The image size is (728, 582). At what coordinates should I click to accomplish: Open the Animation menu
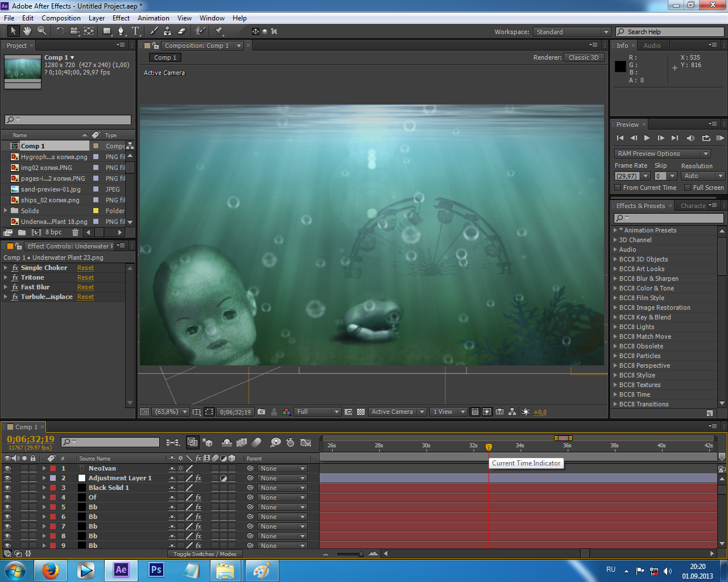click(x=153, y=18)
